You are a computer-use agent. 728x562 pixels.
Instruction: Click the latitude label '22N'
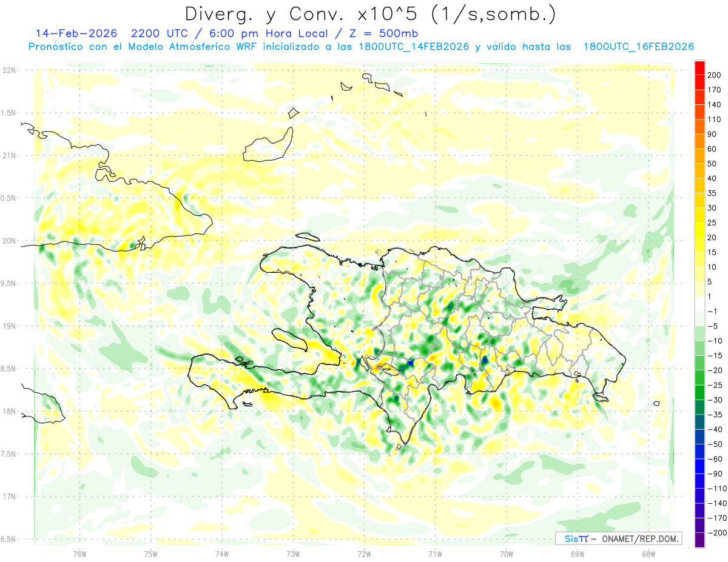point(10,70)
